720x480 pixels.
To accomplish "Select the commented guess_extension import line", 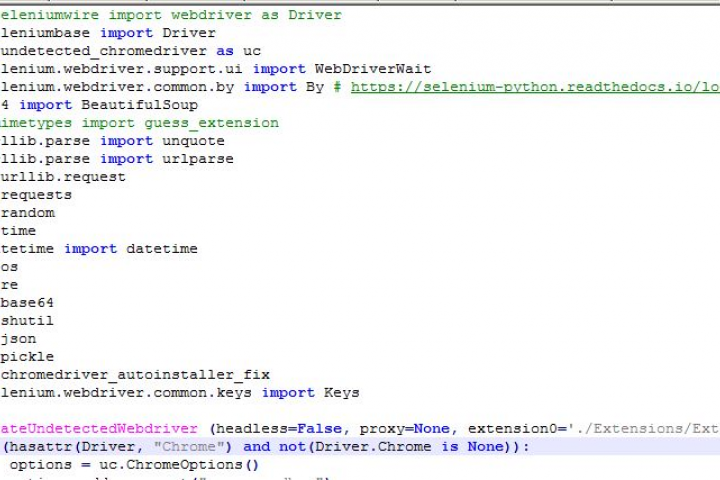I will (140, 123).
